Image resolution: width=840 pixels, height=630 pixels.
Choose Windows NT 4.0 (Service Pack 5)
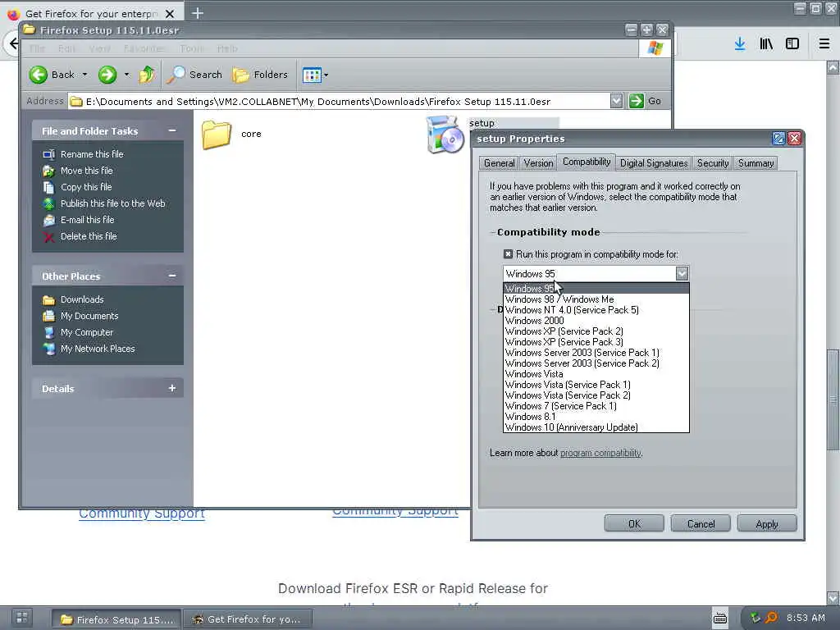point(596,310)
